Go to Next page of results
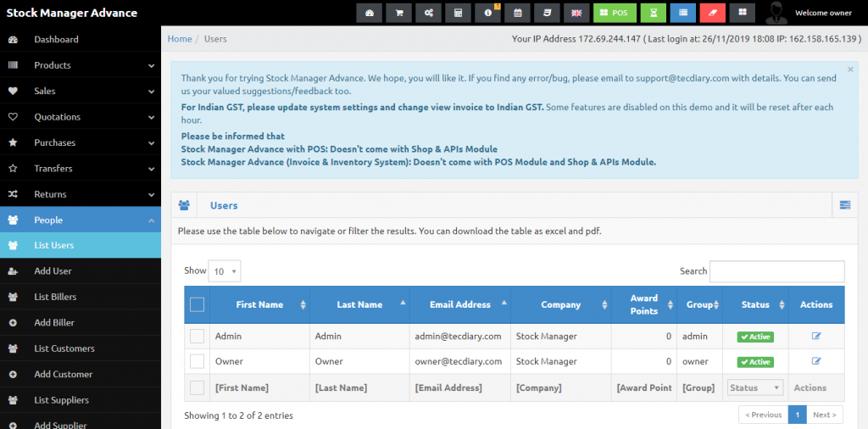 point(825,415)
